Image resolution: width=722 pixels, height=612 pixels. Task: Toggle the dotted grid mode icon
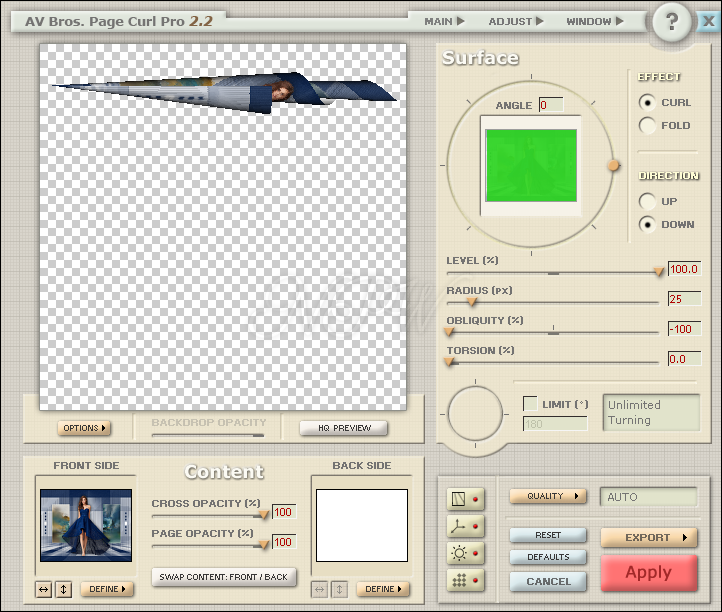coord(465,580)
